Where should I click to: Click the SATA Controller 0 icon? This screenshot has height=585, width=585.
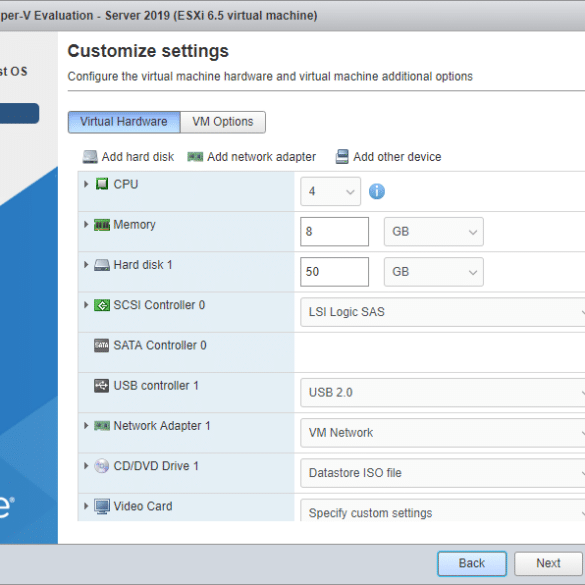coord(101,345)
